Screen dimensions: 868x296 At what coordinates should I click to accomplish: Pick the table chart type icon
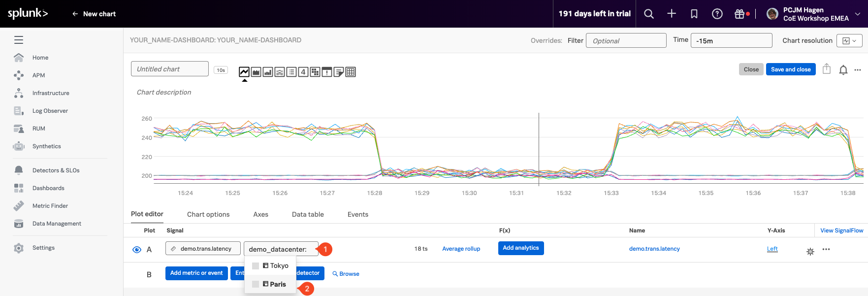click(x=351, y=72)
